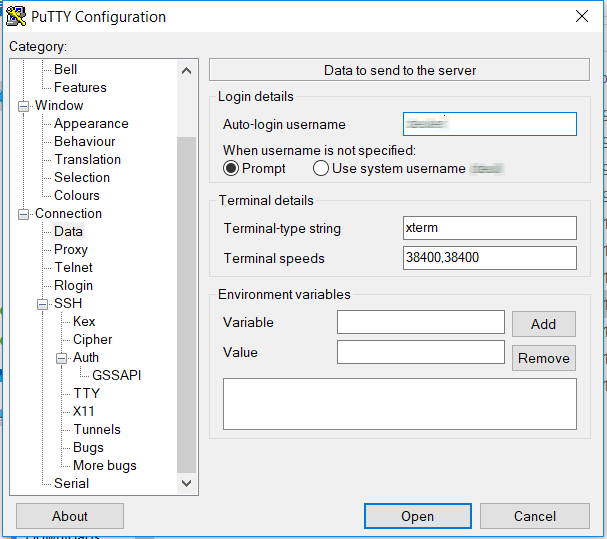Go to Tunnels settings

pos(96,430)
